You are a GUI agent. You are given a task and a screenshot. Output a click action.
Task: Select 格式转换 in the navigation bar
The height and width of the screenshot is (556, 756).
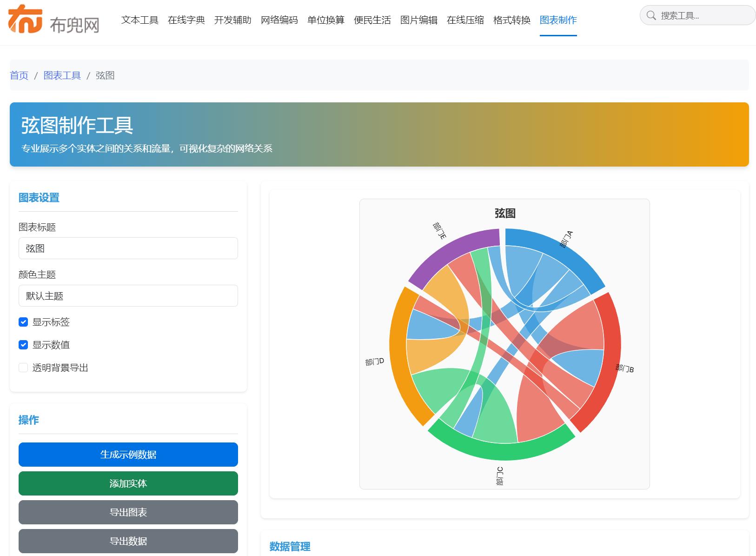point(512,20)
